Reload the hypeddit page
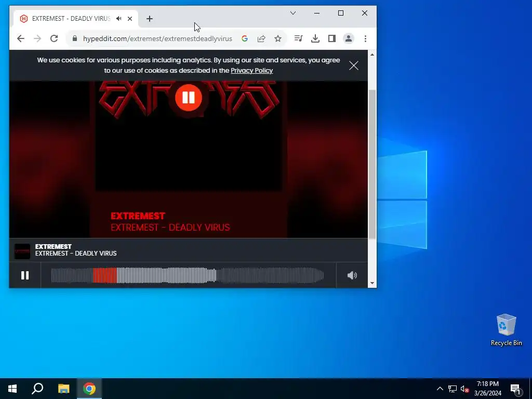The image size is (532, 399). (x=54, y=38)
